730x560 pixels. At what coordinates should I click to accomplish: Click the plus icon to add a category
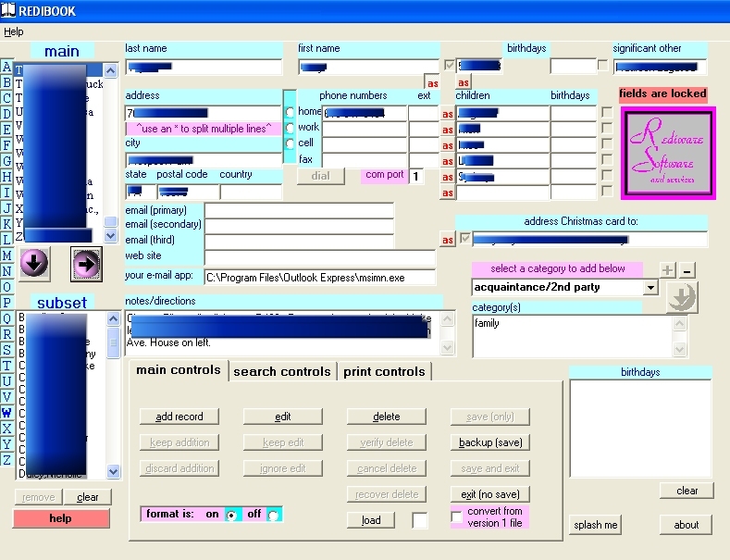click(668, 270)
